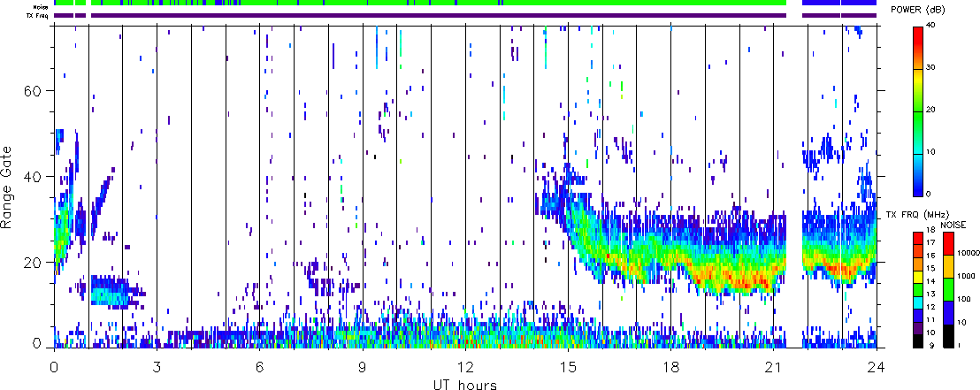The width and height of the screenshot is (980, 390).
Task: Click the "TX FRQ (MHz)" legend title
Action: [917, 215]
